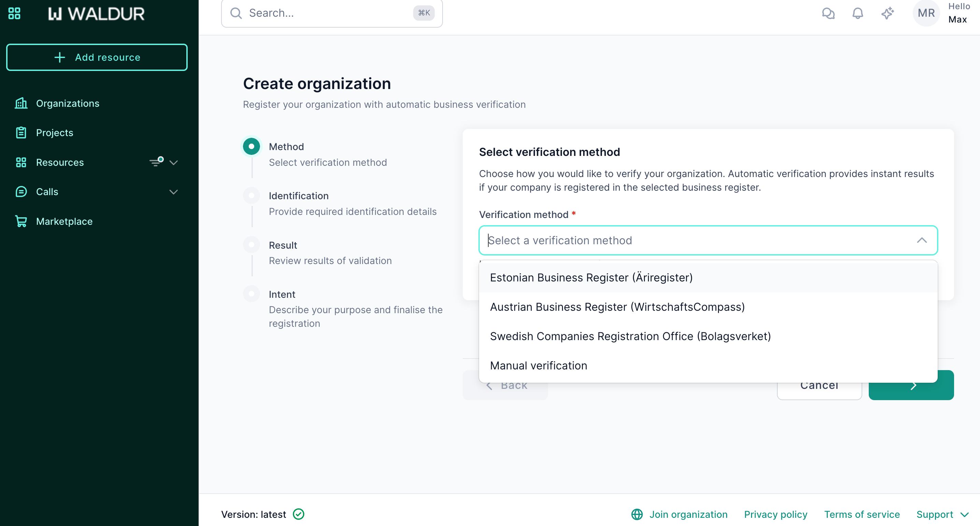The width and height of the screenshot is (980, 526).
Task: Open the chat messages icon
Action: 828,13
